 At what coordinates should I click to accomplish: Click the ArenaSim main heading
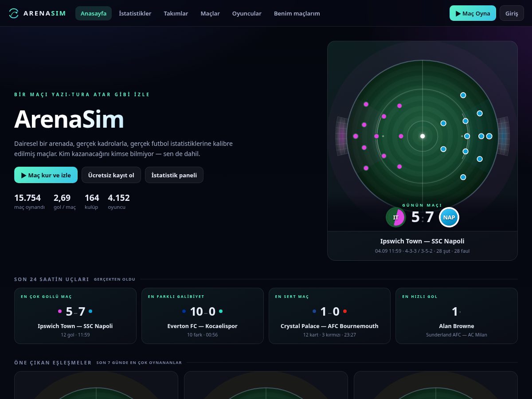(69, 119)
